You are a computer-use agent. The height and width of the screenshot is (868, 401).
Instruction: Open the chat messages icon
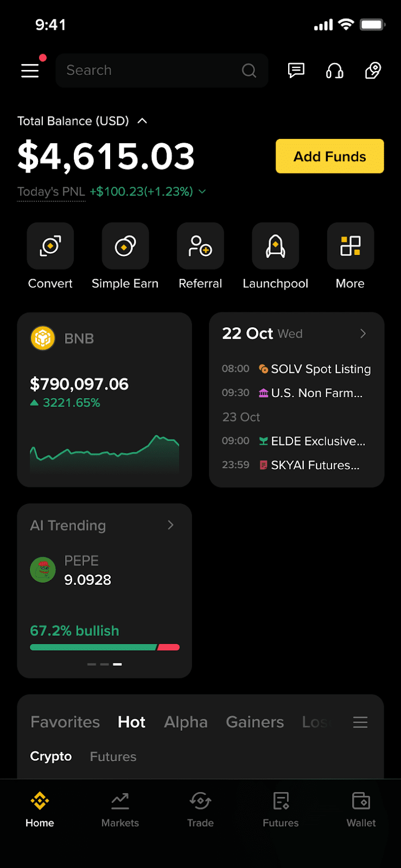(x=296, y=71)
